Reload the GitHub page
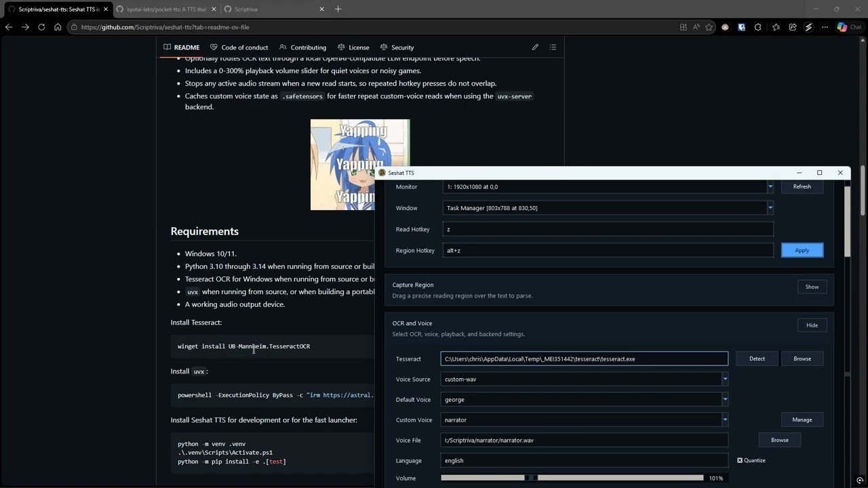The width and height of the screenshot is (868, 488). click(x=41, y=27)
